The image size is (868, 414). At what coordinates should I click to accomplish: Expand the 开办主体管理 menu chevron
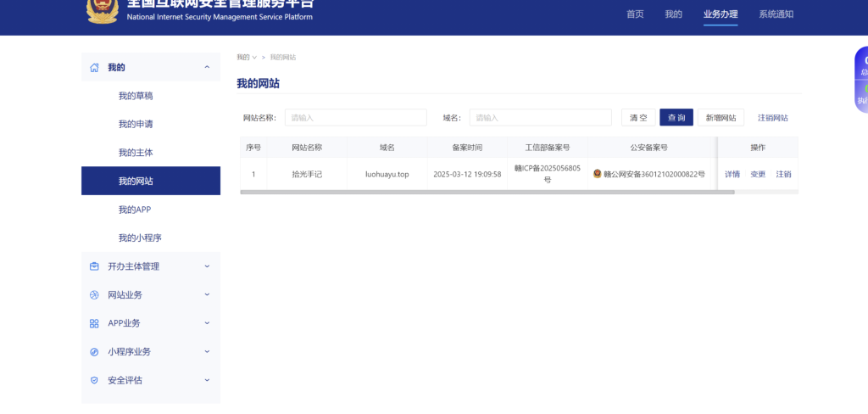[x=207, y=266]
